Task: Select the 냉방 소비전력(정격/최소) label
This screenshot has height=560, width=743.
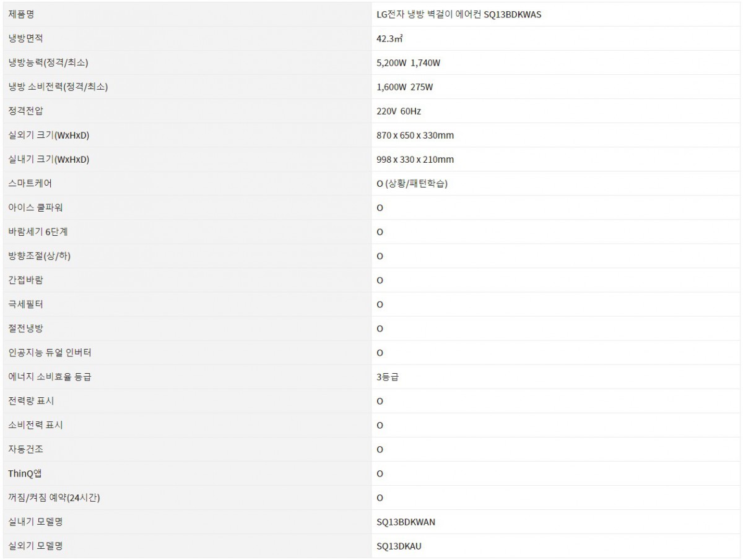Action: pyautogui.click(x=58, y=87)
